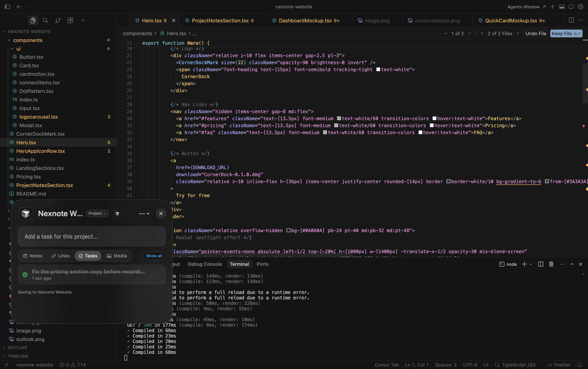The image size is (588, 369).
Task: Open the settings gear icon
Action: [581, 7]
